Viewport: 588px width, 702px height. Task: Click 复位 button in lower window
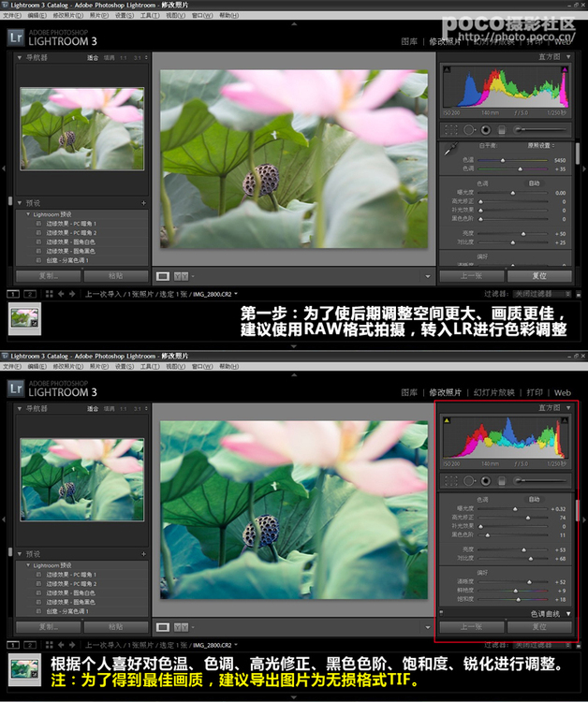[x=539, y=627]
